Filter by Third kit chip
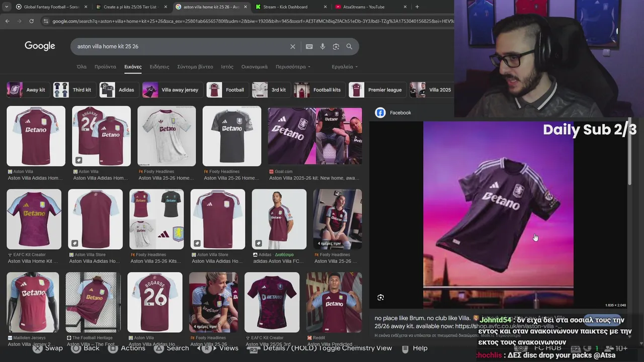The width and height of the screenshot is (644, 362). [74, 90]
